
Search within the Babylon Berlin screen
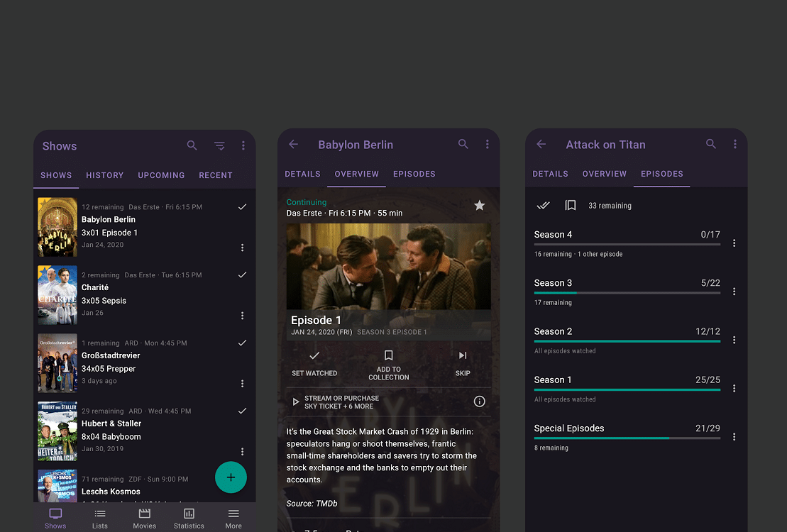[463, 145]
